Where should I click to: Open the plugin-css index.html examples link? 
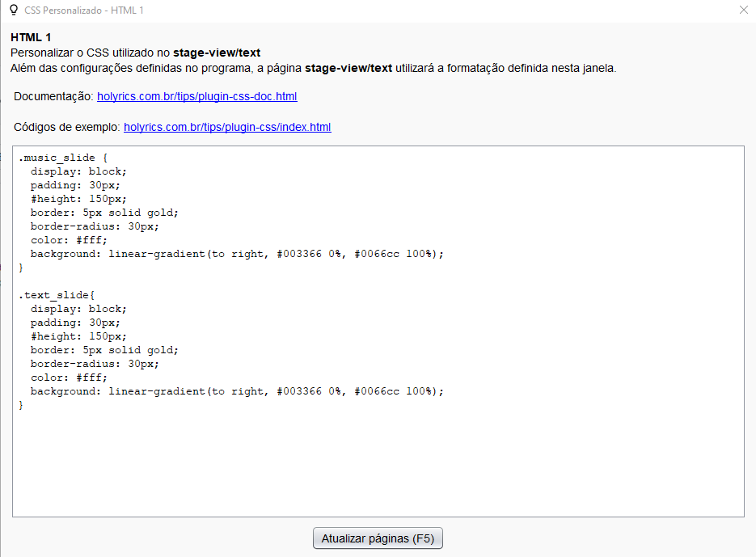(227, 127)
